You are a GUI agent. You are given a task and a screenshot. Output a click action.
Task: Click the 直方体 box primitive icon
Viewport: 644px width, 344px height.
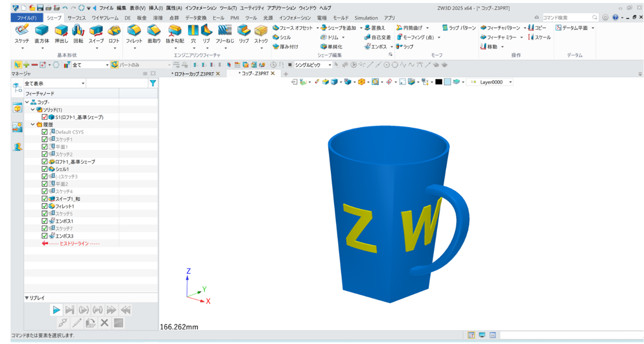(x=41, y=34)
